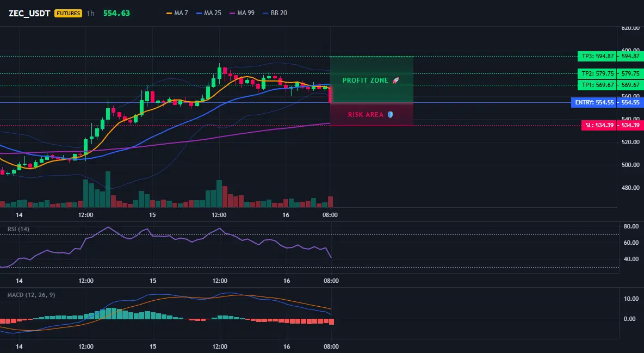Click the 80.00 value on the RSI axis
644x353 pixels.
coord(631,226)
